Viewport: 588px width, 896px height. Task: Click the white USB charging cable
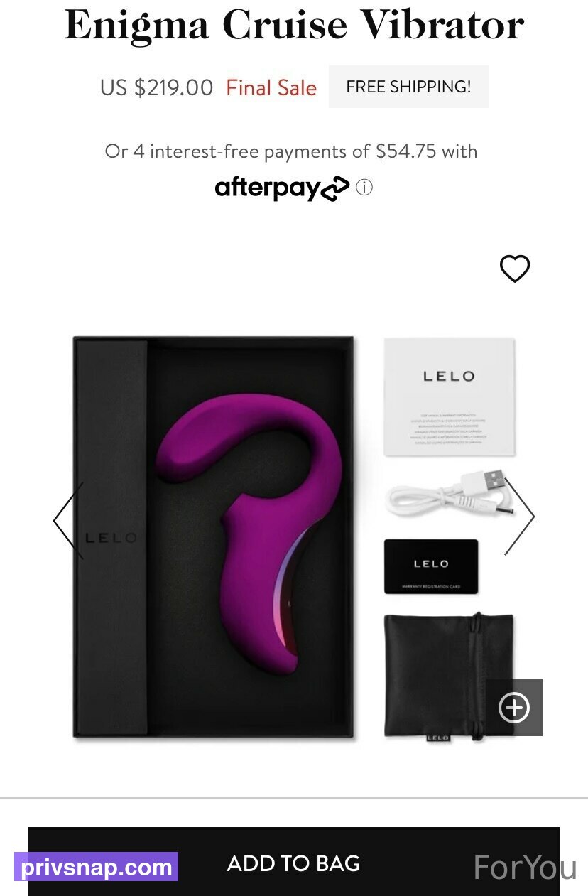[447, 495]
